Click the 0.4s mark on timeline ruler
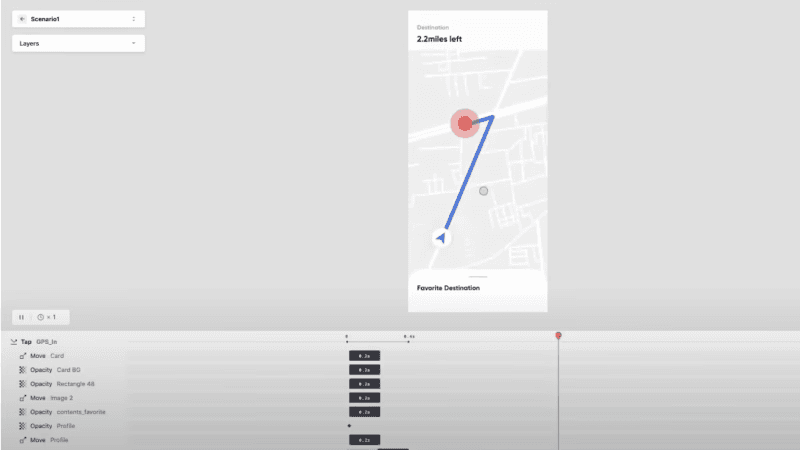The height and width of the screenshot is (450, 800). click(x=409, y=337)
